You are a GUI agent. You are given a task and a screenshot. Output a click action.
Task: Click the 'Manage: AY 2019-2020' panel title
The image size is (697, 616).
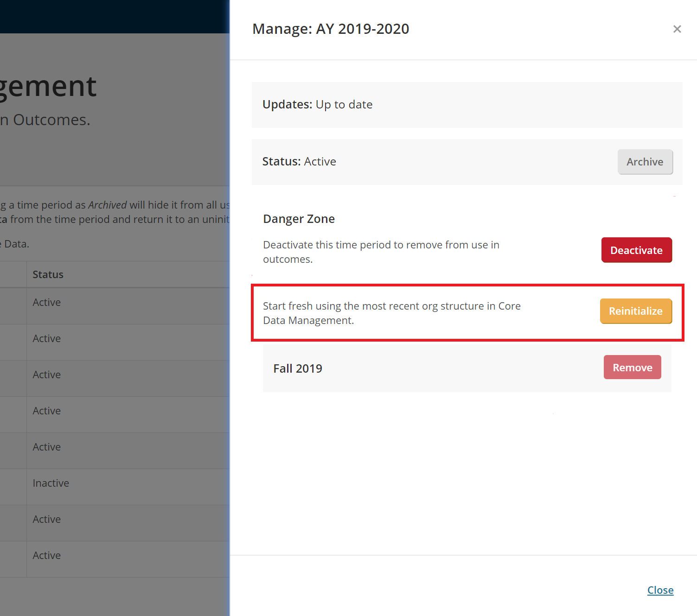click(x=330, y=29)
